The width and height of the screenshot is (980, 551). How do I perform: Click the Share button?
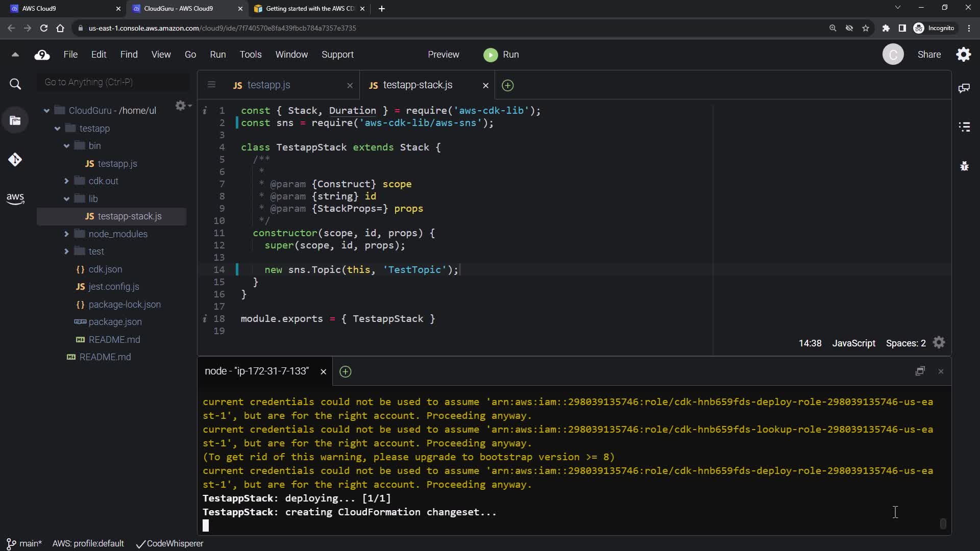pos(929,55)
